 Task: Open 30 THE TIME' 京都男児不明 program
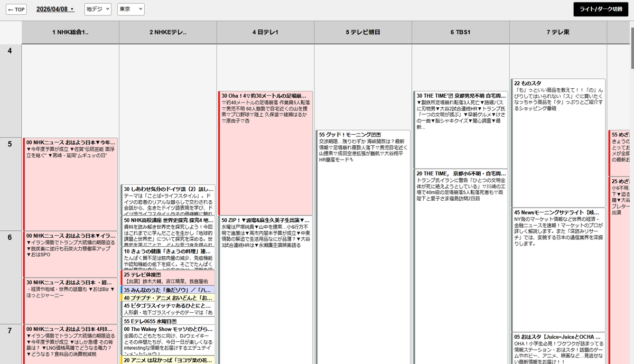[460, 129]
